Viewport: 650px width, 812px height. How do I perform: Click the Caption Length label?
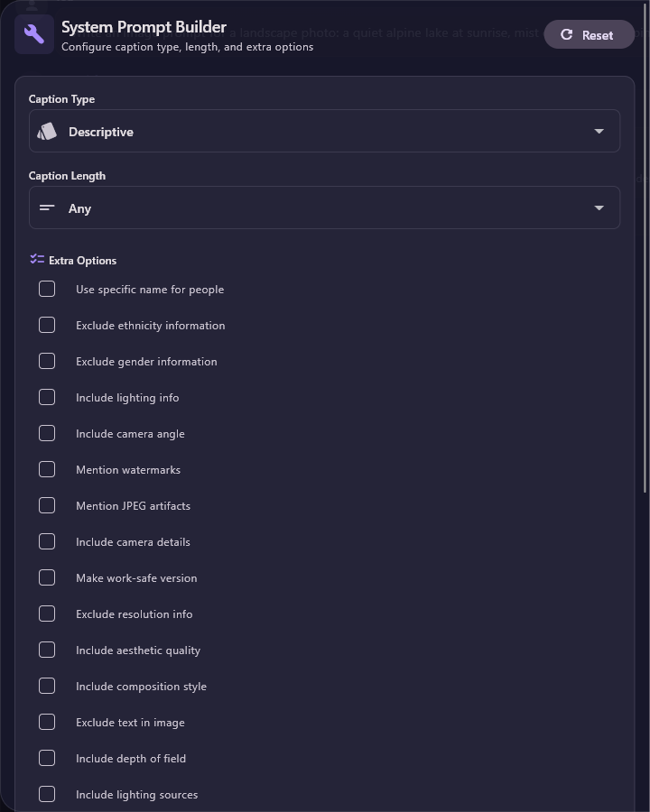pyautogui.click(x=67, y=176)
